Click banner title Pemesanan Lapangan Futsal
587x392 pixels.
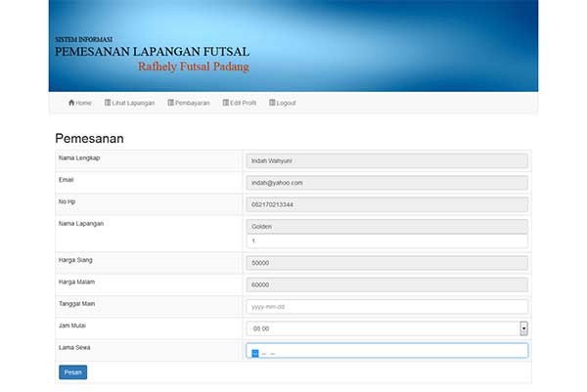click(x=152, y=52)
